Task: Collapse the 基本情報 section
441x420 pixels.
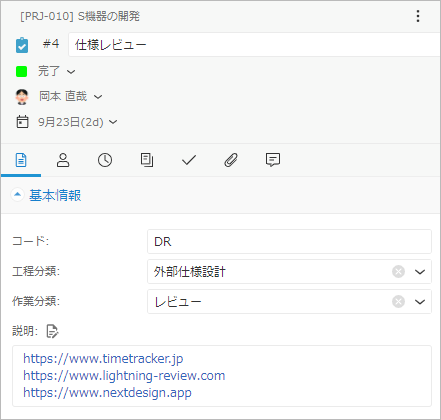Action: [17, 195]
